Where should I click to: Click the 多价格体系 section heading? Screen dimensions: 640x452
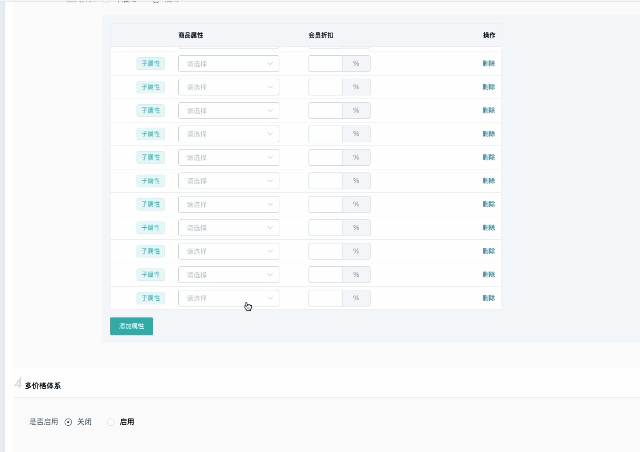click(43, 386)
